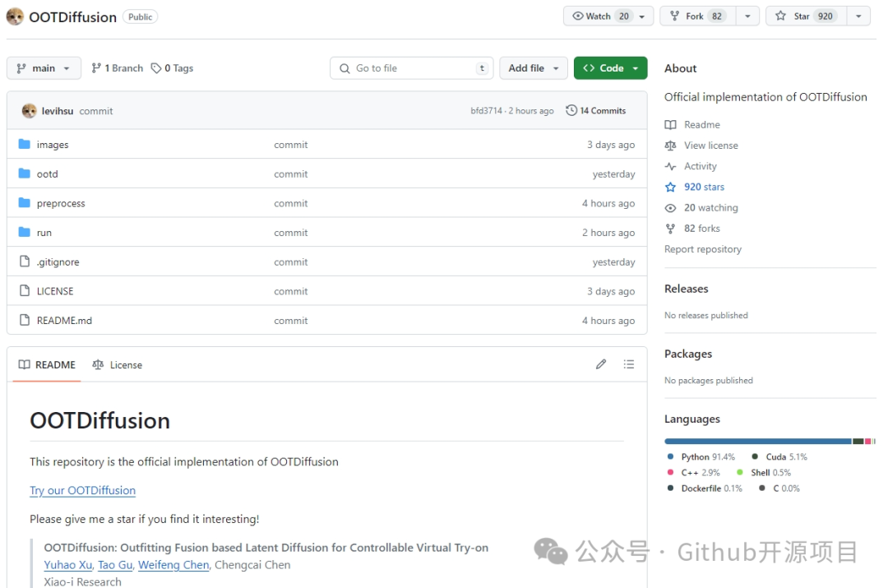
Task: Click the book icon beside Readme
Action: [x=671, y=125]
